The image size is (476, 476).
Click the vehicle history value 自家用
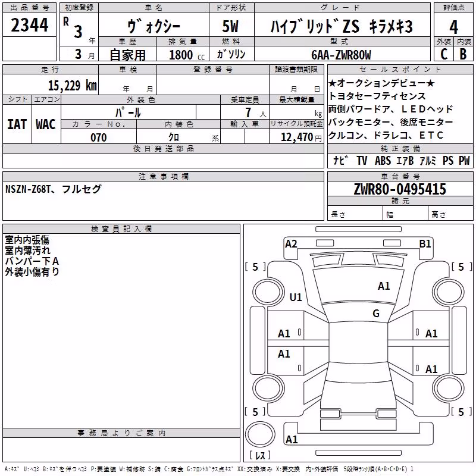click(x=127, y=55)
